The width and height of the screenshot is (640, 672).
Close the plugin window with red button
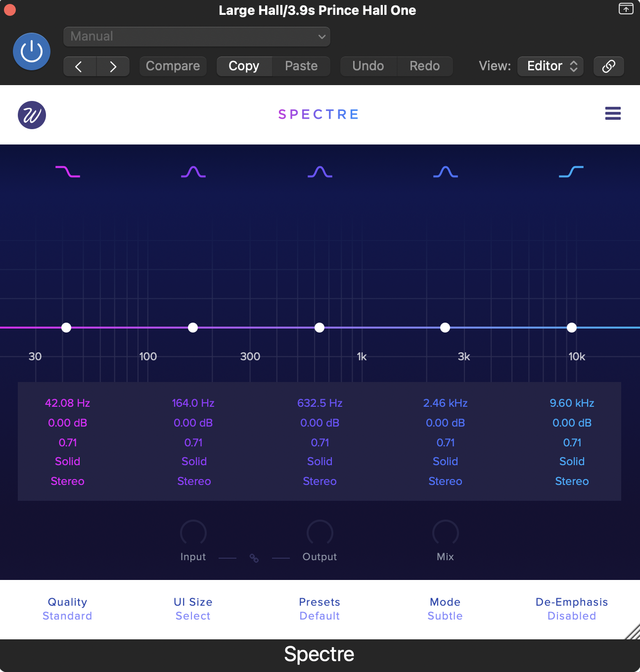click(x=9, y=9)
